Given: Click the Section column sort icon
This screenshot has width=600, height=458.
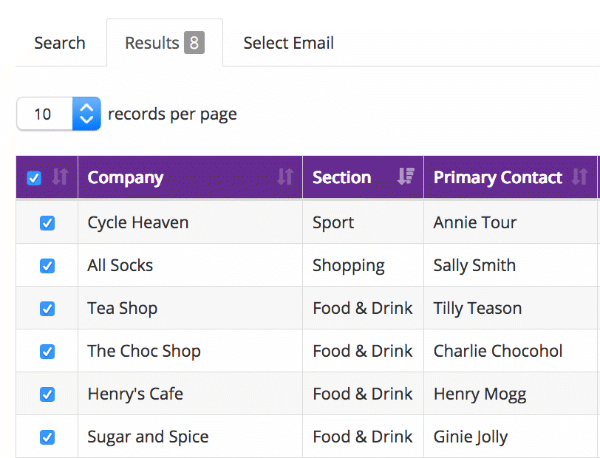Looking at the screenshot, I should pos(405,177).
